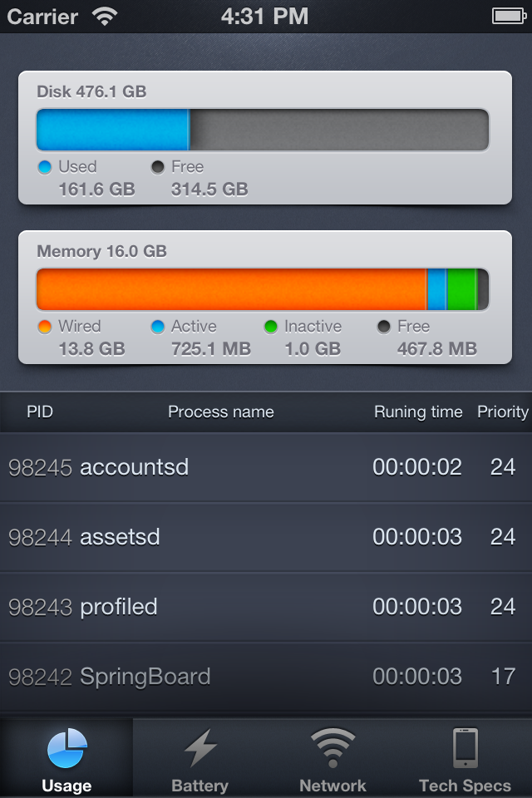
Task: Select the accountsd process row
Action: click(x=266, y=467)
